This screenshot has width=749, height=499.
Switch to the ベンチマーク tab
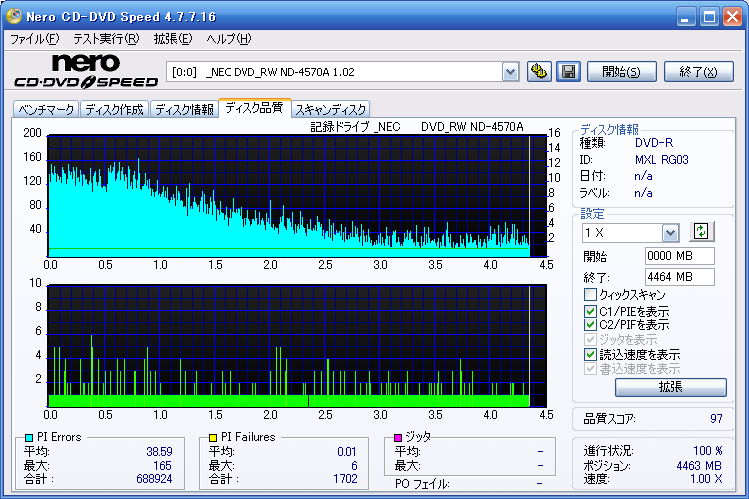click(x=46, y=109)
